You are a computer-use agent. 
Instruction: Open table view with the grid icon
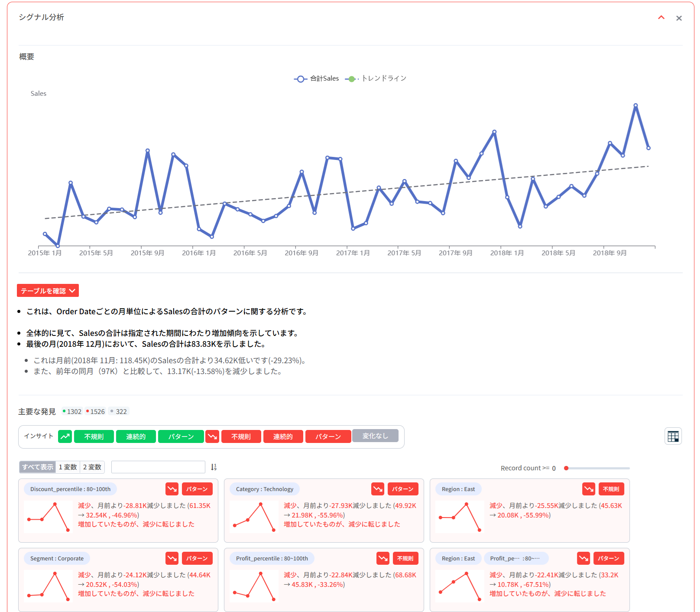click(x=673, y=436)
